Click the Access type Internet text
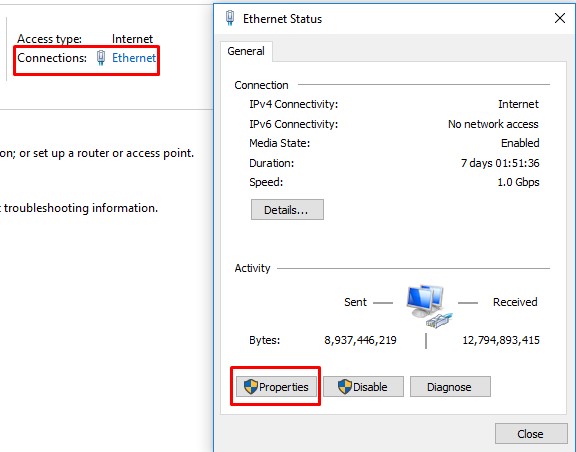576x452 pixels. (x=132, y=39)
